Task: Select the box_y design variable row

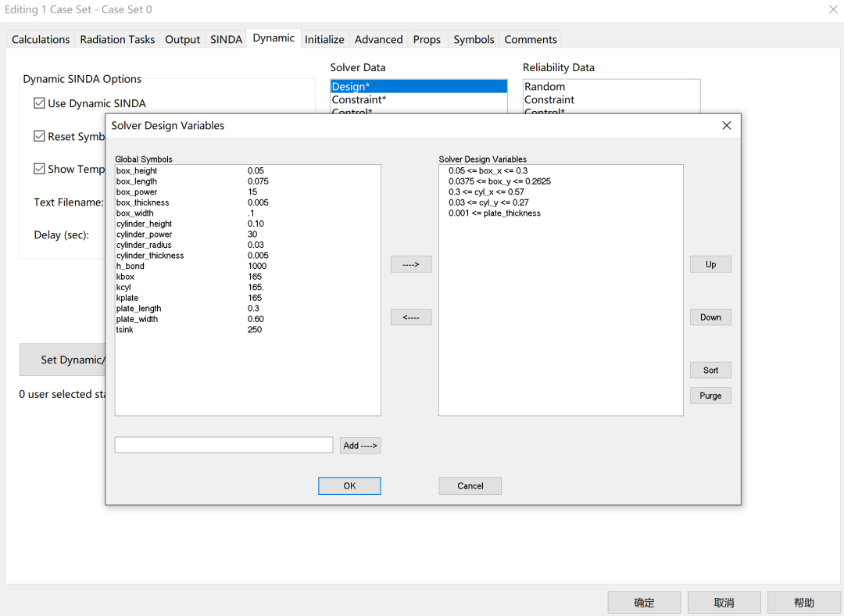Action: (x=561, y=181)
